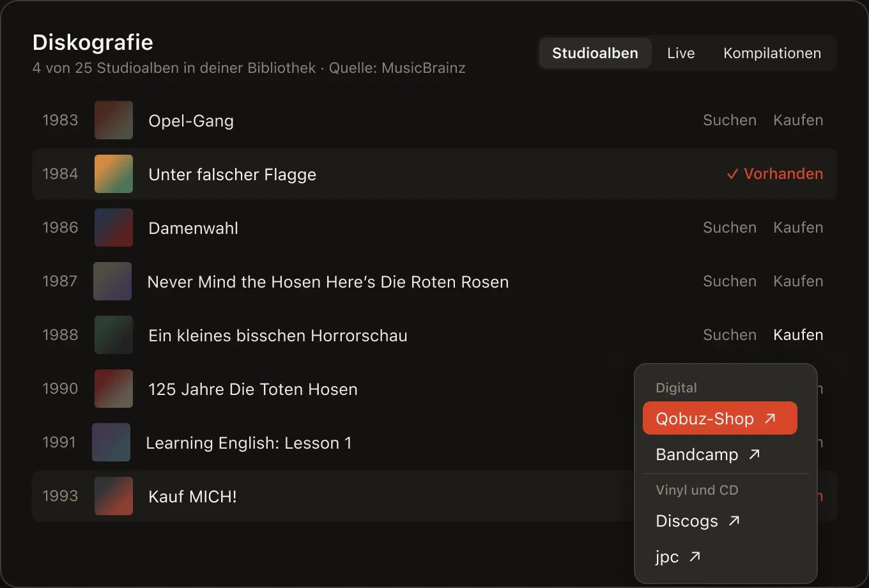The width and height of the screenshot is (869, 588).
Task: Close Kaufen menu for Ein kleines bisschen Horrorschau
Action: coord(798,335)
